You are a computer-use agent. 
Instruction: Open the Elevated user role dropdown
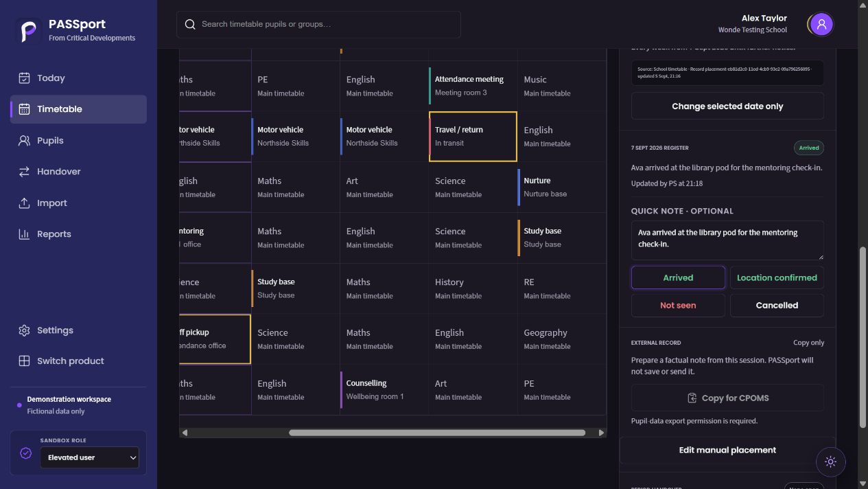point(89,457)
